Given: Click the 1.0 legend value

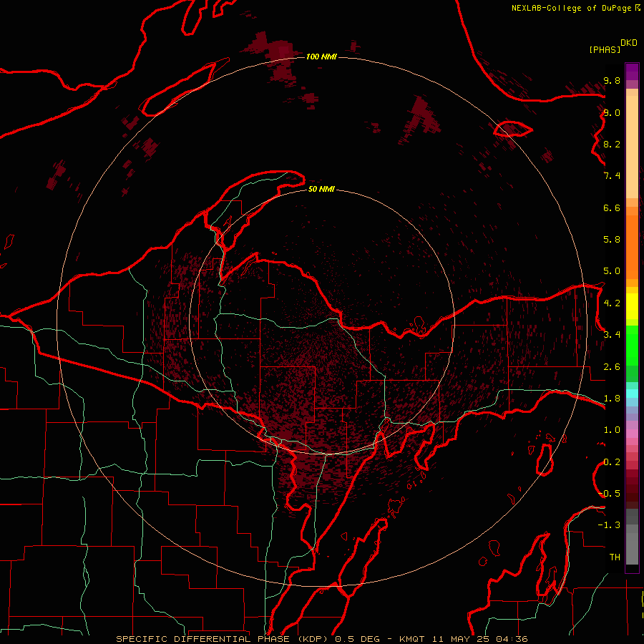Looking at the screenshot, I should pos(612,430).
